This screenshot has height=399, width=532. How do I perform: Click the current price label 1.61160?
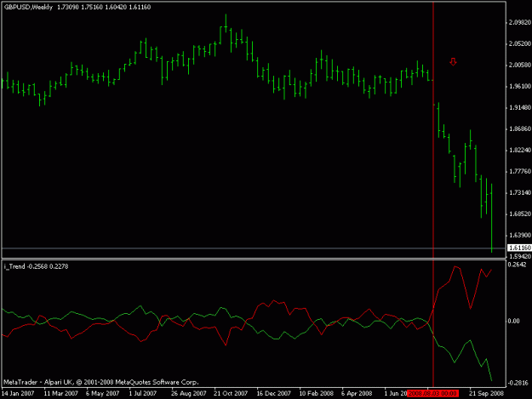tap(519, 248)
